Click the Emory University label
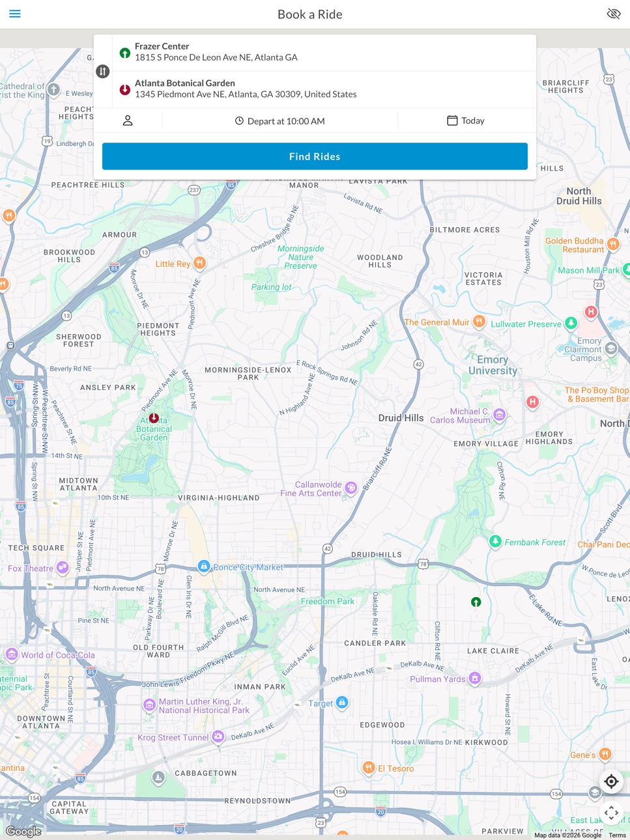The width and height of the screenshot is (630, 840). 493,365
